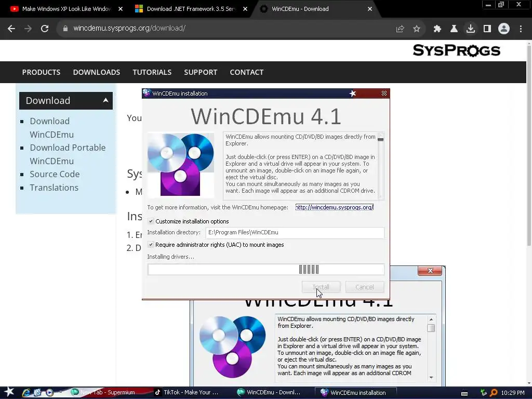Click the Installation directory text field
The image size is (532, 399).
295,232
